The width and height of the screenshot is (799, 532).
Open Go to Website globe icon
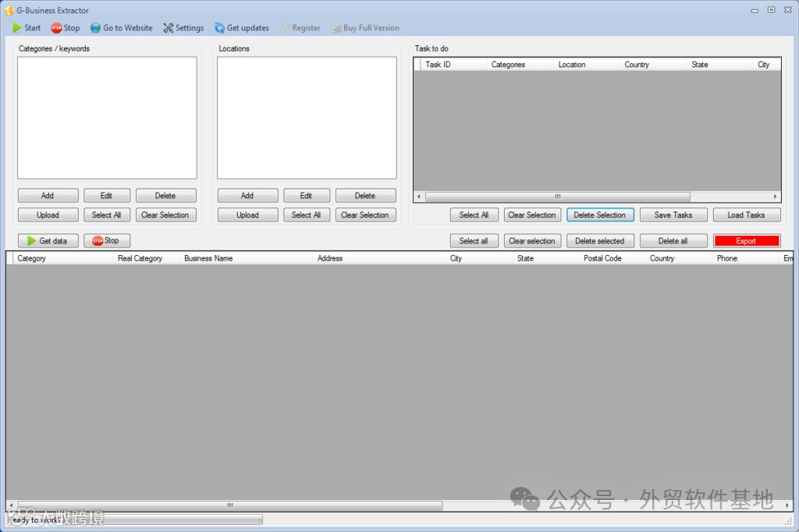pyautogui.click(x=95, y=27)
